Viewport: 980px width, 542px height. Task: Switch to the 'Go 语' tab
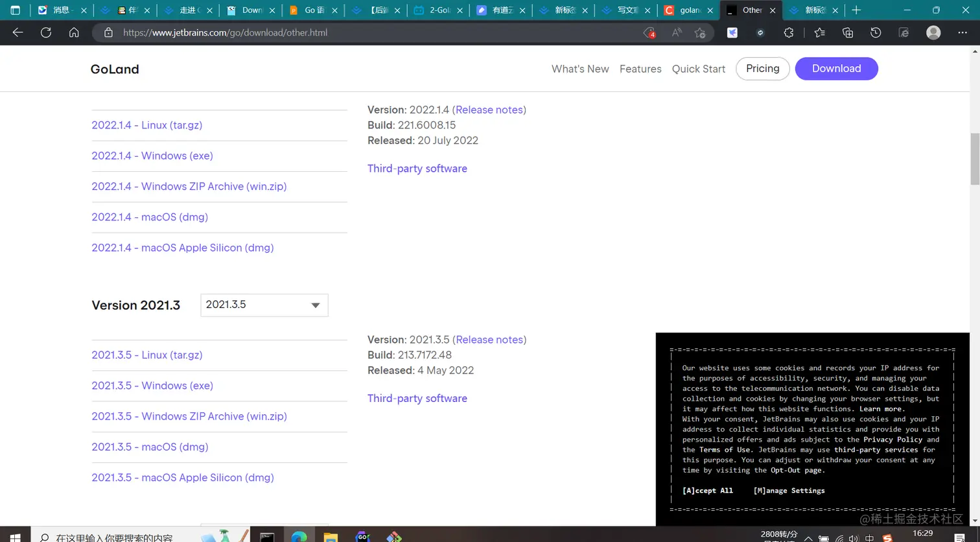coord(314,10)
